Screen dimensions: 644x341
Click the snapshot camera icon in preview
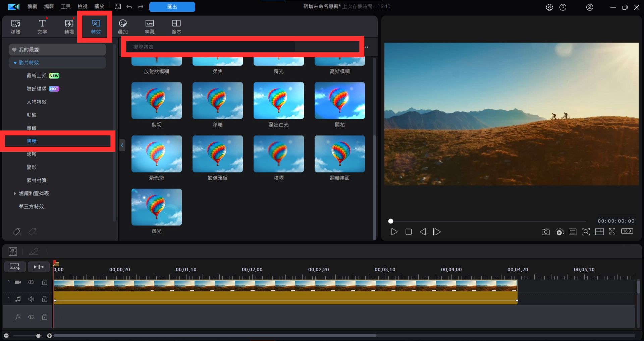point(545,232)
